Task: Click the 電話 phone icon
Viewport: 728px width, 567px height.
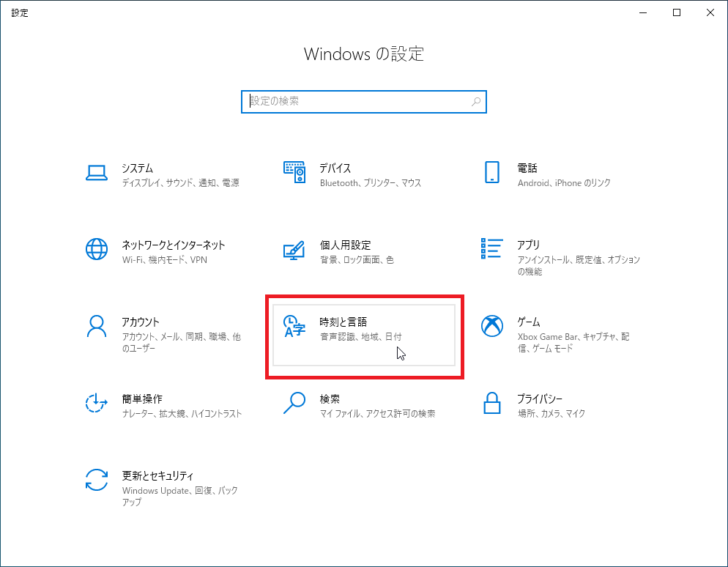Action: 491,172
